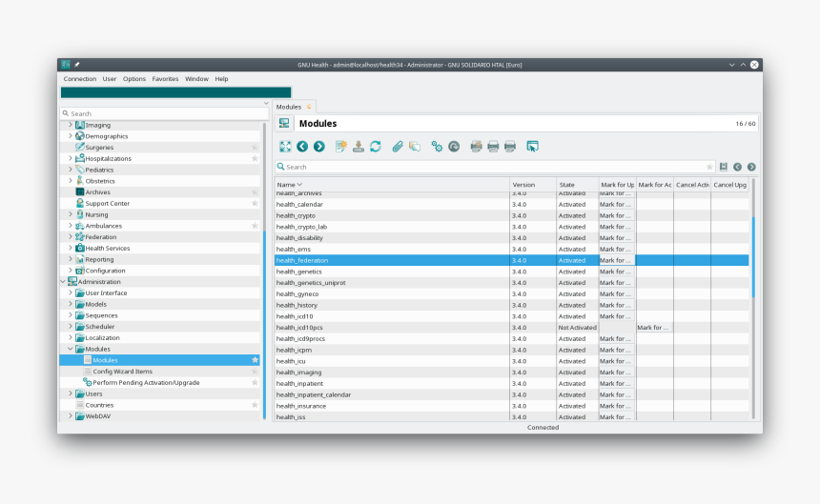The image size is (820, 504).
Task: Click the first printer icon in the toolbar
Action: [476, 147]
